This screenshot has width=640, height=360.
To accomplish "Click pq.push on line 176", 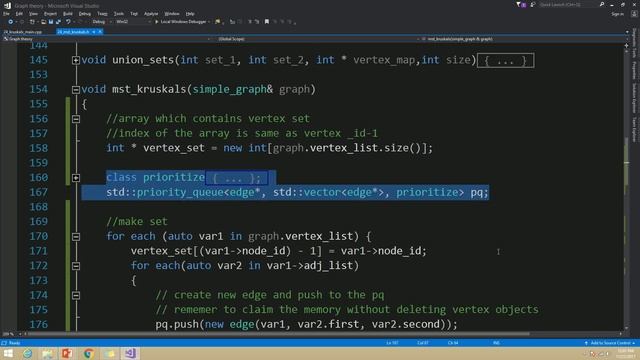I will click(x=177, y=324).
